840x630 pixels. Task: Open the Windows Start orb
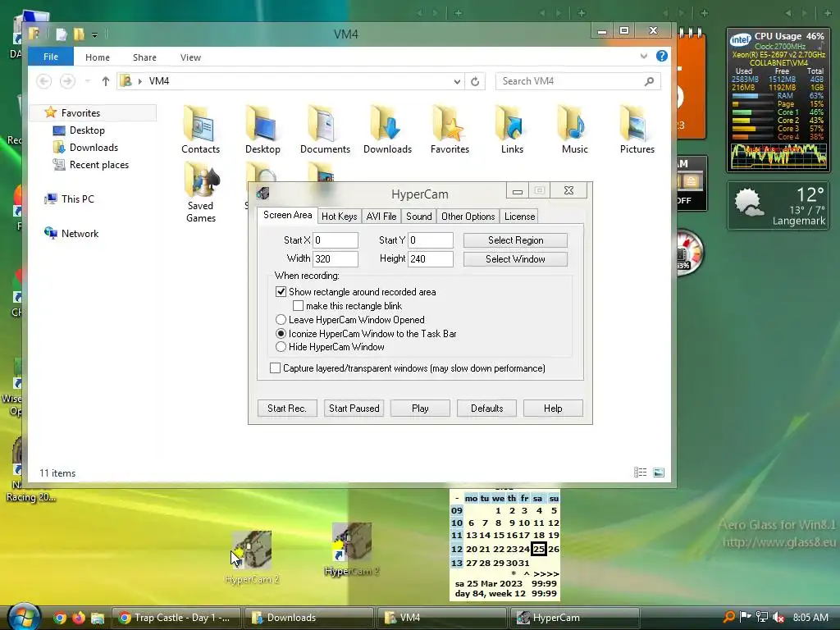coord(24,617)
